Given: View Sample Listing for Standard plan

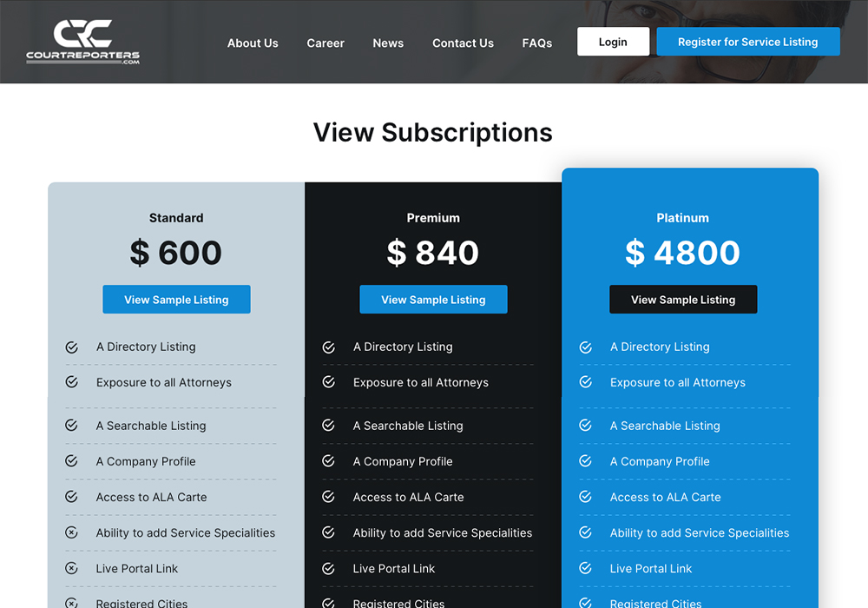Looking at the screenshot, I should click(x=176, y=300).
